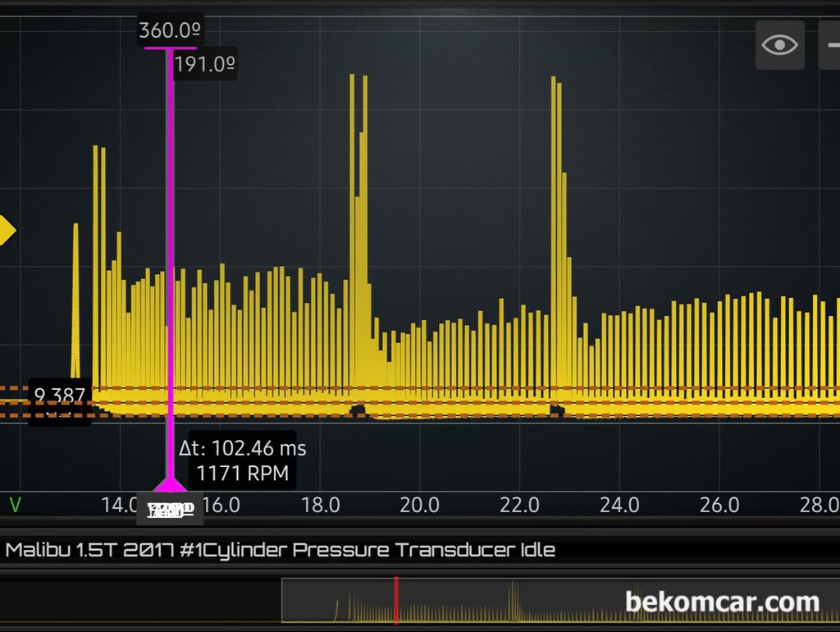Click the minus button at top right
This screenshot has height=632, width=840.
tap(830, 44)
